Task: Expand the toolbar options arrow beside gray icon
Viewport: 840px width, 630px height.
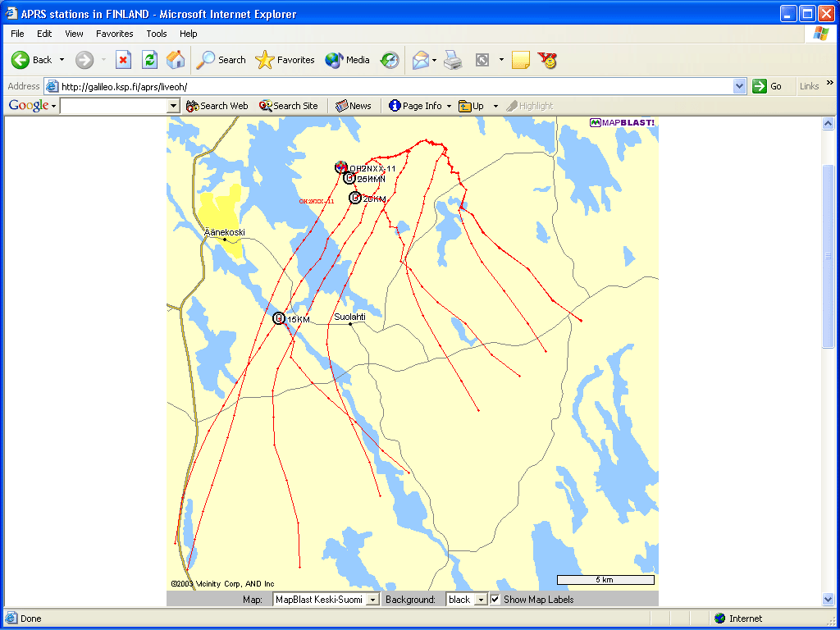Action: 501,59
